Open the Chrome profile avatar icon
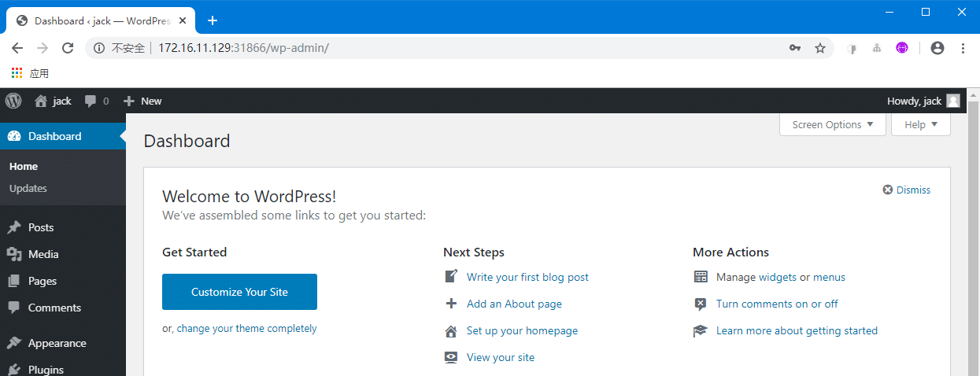Image resolution: width=980 pixels, height=376 pixels. (x=937, y=48)
